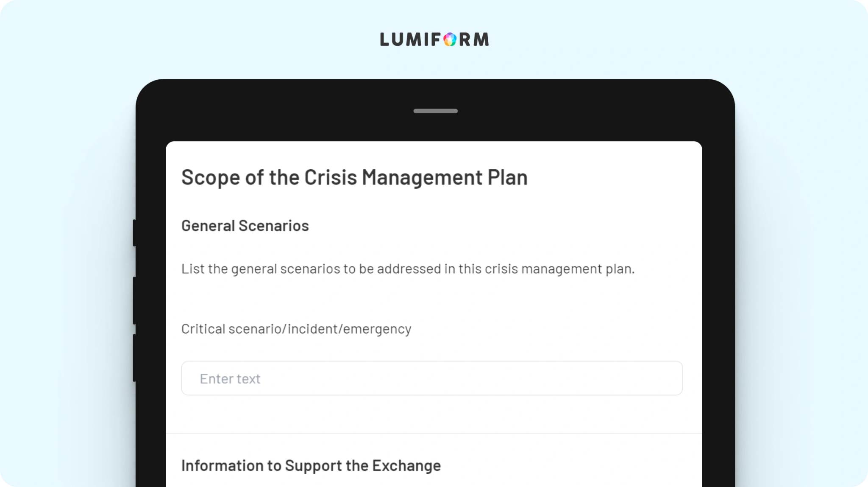Click the divider line below the text field
The image size is (868, 487).
434,433
